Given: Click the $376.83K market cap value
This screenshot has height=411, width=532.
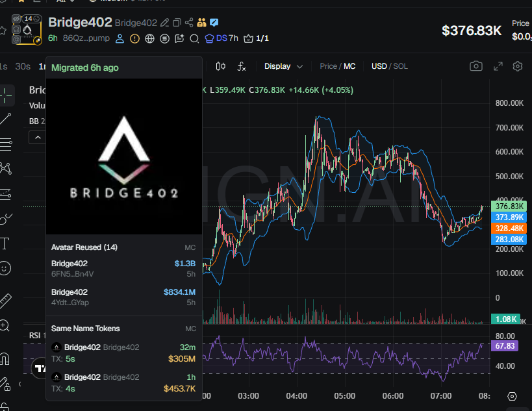Looking at the screenshot, I should coord(472,31).
